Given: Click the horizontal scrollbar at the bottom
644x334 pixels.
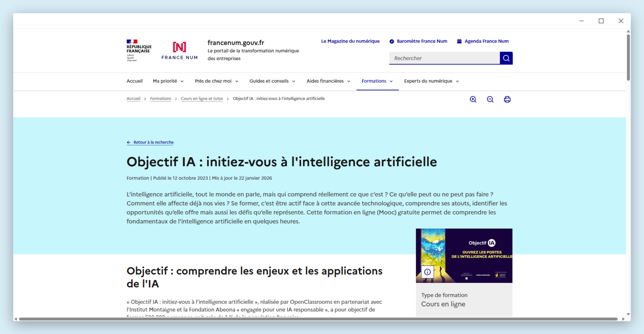Looking at the screenshot, I should click(318, 319).
